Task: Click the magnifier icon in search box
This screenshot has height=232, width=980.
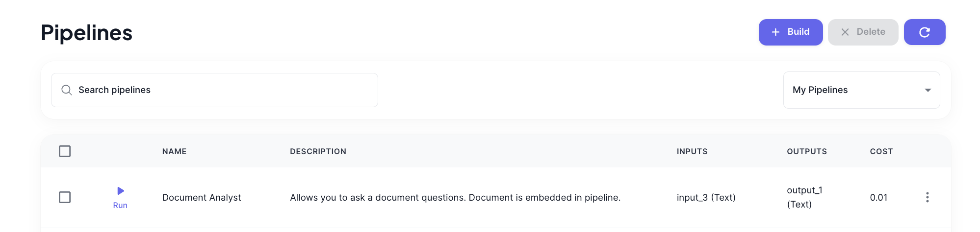Action: coord(67,90)
